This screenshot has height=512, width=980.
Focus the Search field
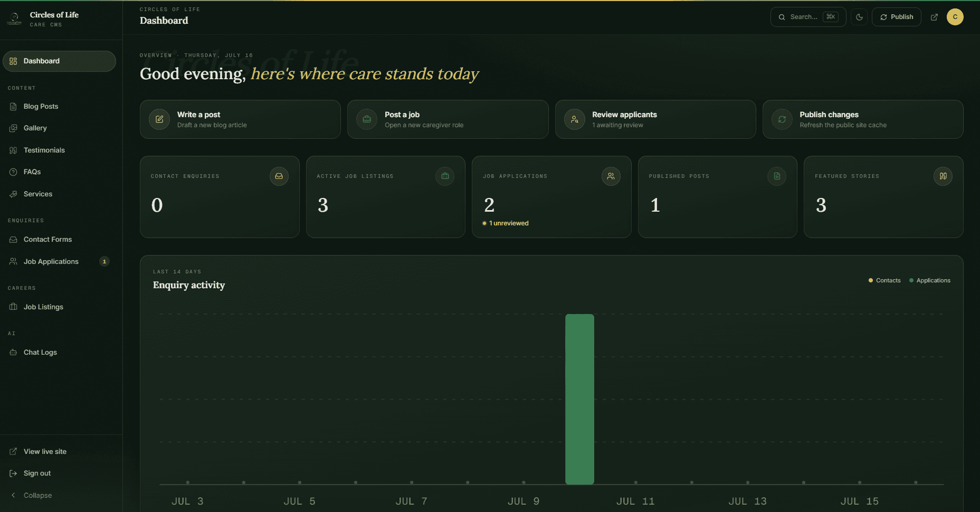pos(808,17)
